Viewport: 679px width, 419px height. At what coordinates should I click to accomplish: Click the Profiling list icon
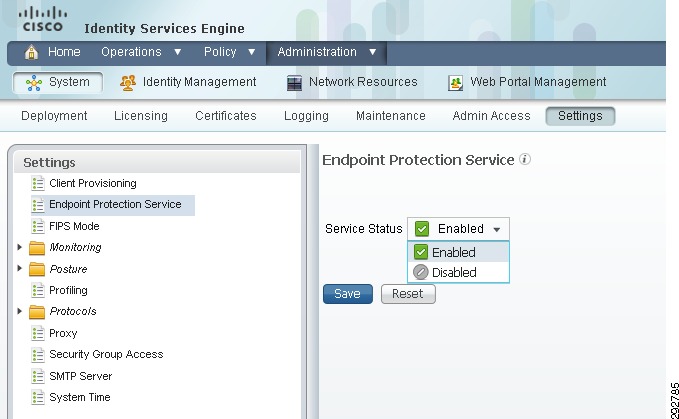[x=38, y=290]
